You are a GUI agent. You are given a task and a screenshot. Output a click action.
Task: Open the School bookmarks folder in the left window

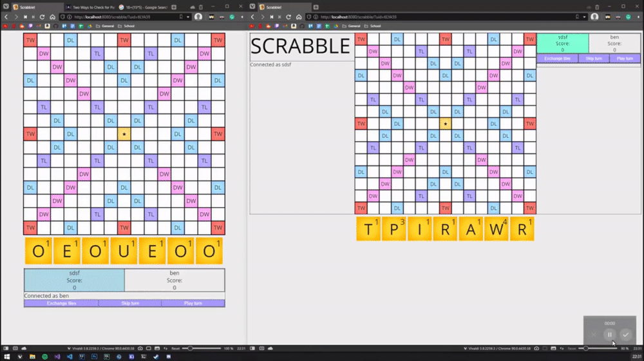126,26
